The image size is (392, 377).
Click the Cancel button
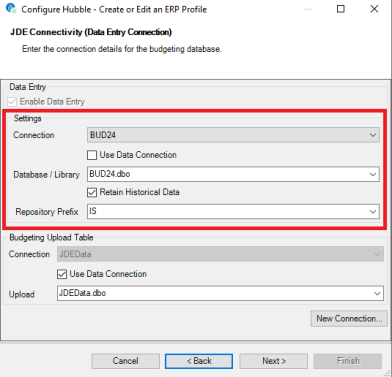pyautogui.click(x=125, y=361)
